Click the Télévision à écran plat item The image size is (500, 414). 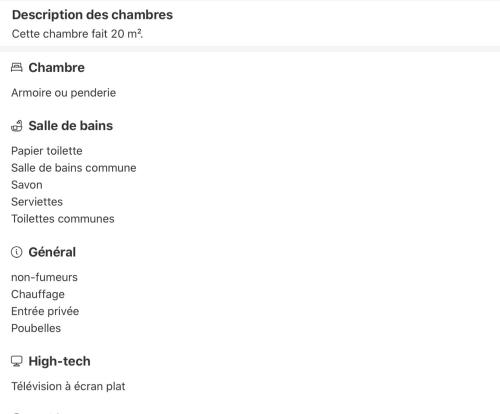coord(68,386)
